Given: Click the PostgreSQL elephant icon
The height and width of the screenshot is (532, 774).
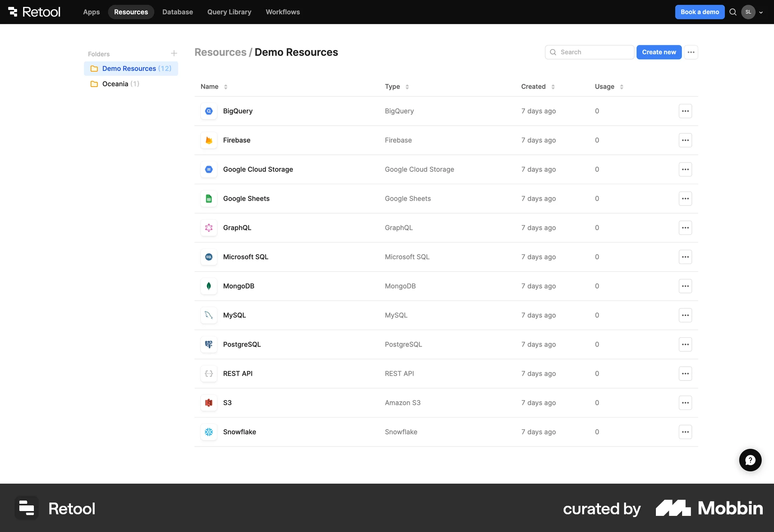Looking at the screenshot, I should pyautogui.click(x=209, y=345).
